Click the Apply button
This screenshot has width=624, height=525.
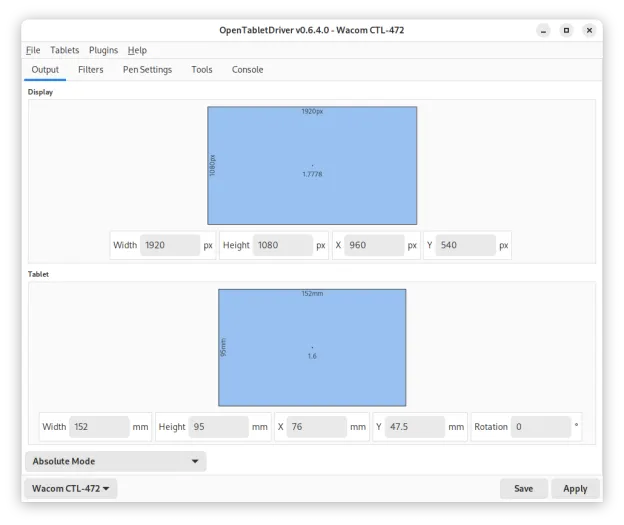[575, 489]
